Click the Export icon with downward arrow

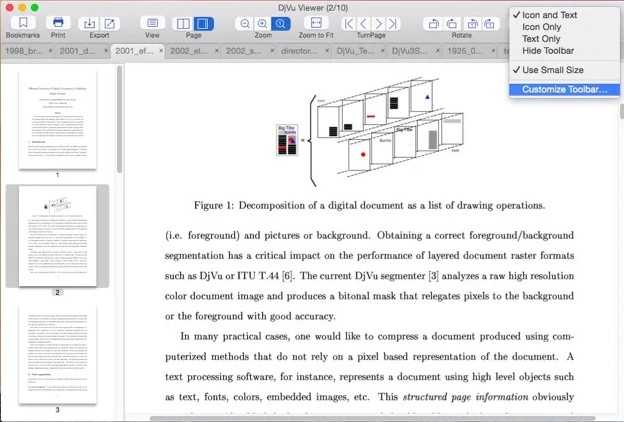point(89,24)
